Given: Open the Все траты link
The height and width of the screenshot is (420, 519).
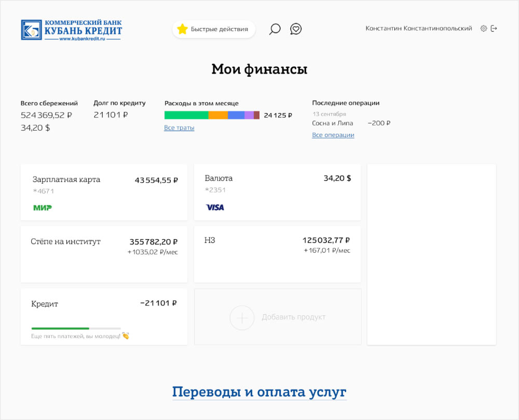Looking at the screenshot, I should coord(179,128).
